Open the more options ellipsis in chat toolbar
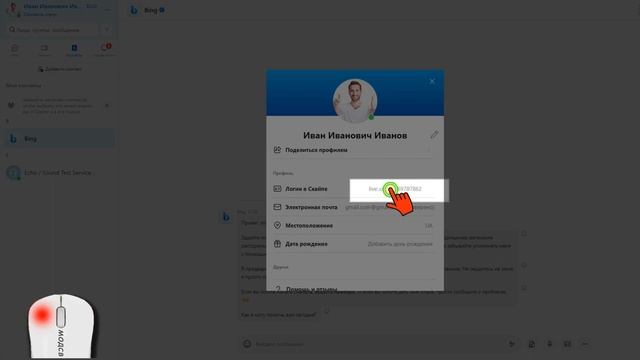The width and height of the screenshot is (640, 360). [x=585, y=344]
